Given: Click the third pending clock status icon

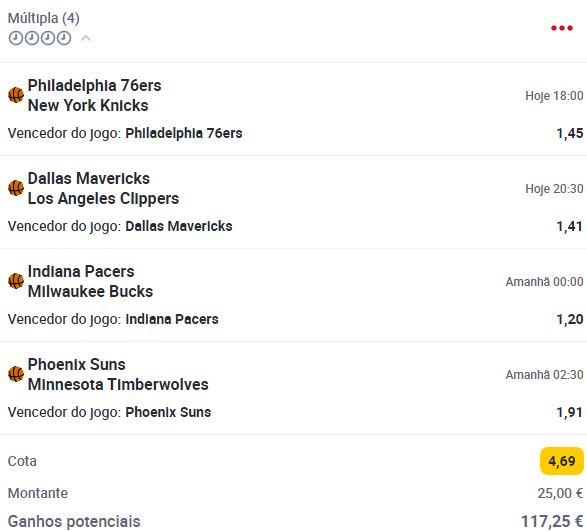Looking at the screenshot, I should pos(48,38).
